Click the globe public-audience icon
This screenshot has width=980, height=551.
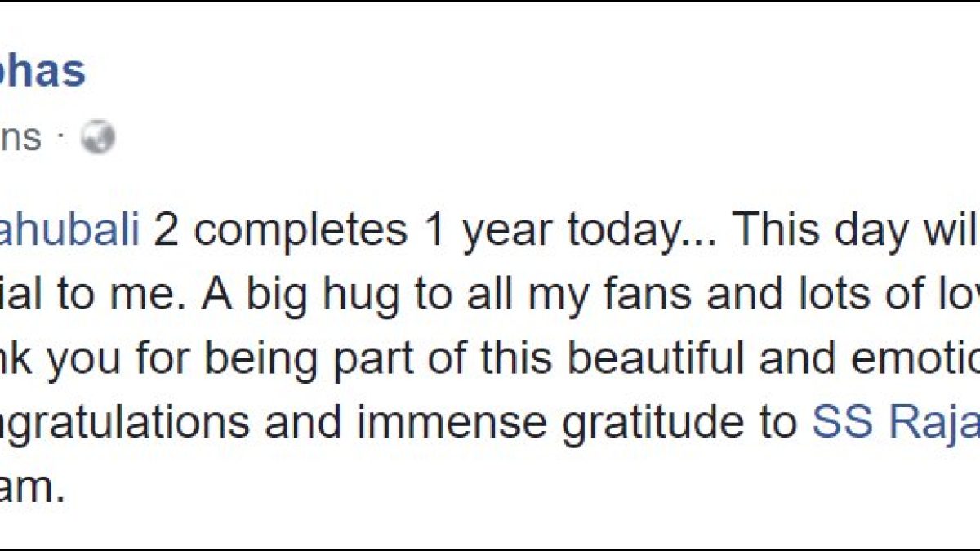click(97, 138)
